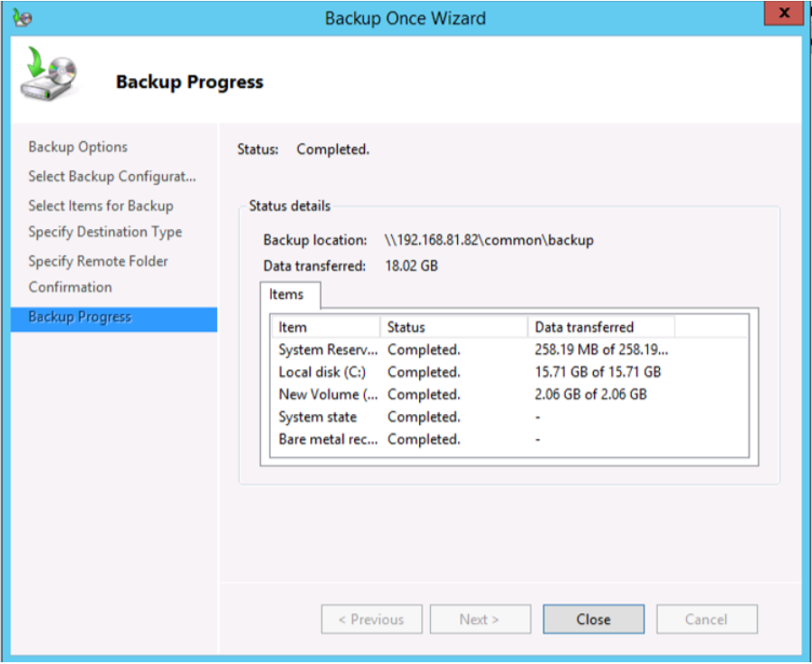Click the Status column header
Screen dimensions: 812x664
click(x=453, y=327)
